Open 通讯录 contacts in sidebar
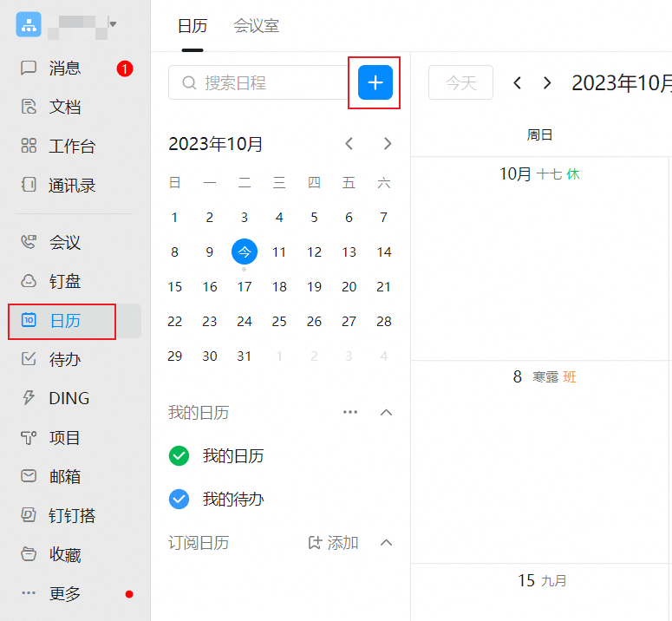Viewport: 672px width, 621px height. tap(71, 185)
